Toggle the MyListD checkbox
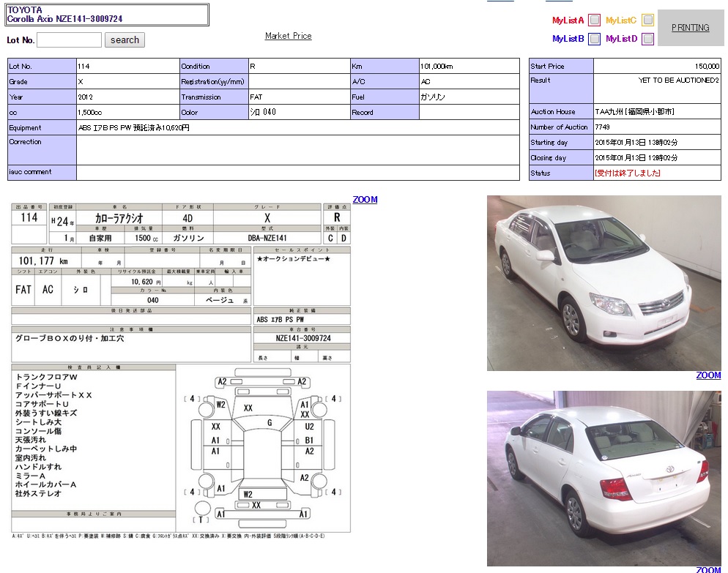728x573 pixels. tap(647, 39)
